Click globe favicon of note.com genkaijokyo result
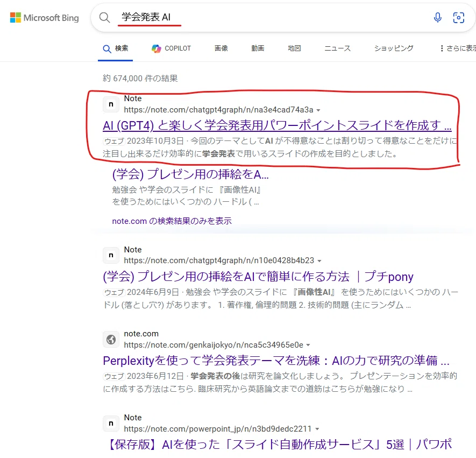This screenshot has width=476, height=458. tap(111, 340)
